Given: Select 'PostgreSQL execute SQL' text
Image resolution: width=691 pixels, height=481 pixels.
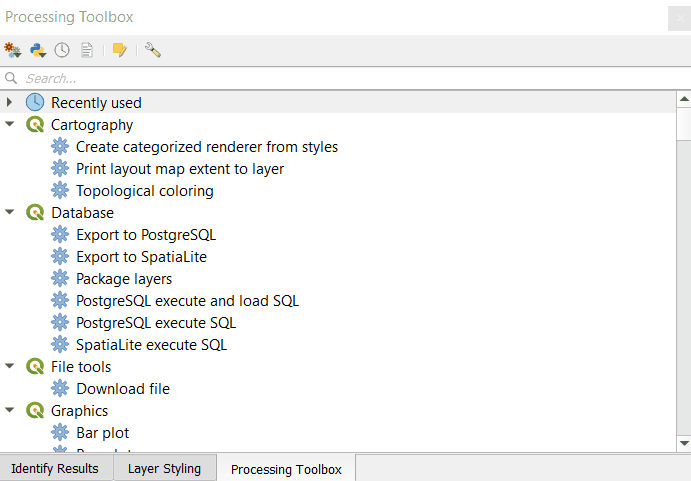Looking at the screenshot, I should [x=156, y=323].
